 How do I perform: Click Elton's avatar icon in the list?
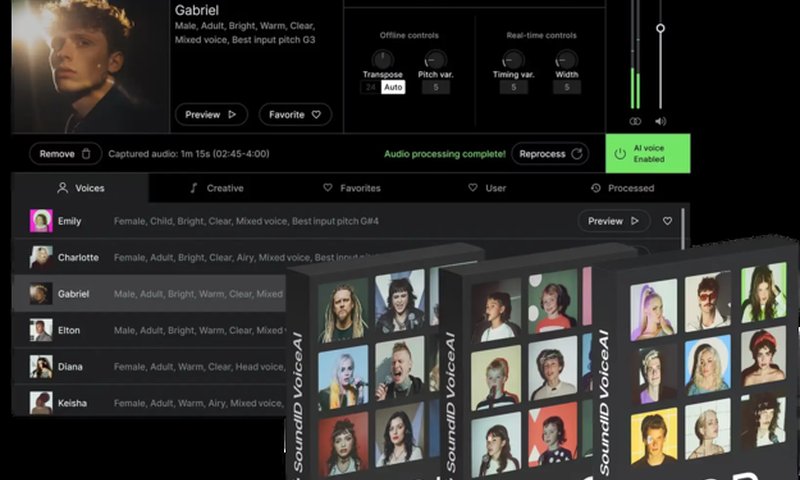41,330
